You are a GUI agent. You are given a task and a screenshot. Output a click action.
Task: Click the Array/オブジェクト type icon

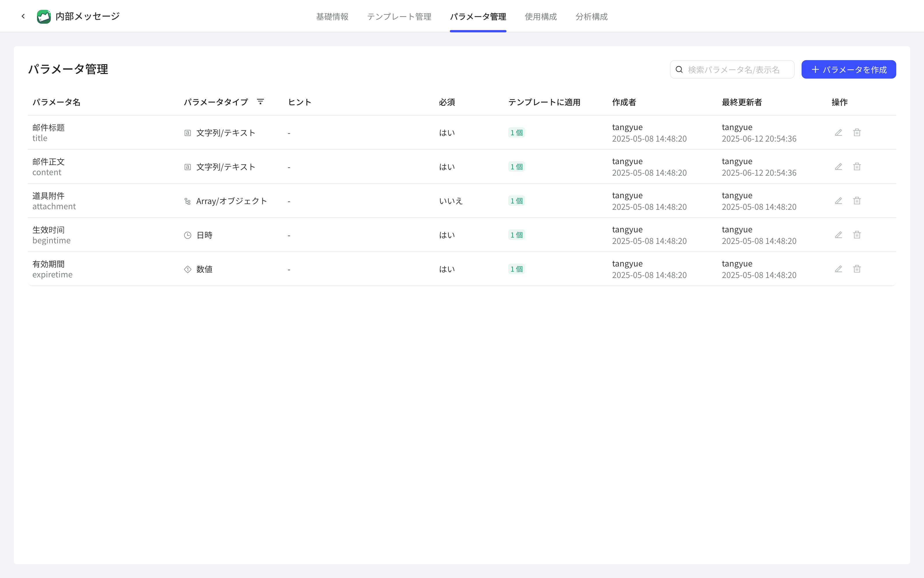(187, 201)
